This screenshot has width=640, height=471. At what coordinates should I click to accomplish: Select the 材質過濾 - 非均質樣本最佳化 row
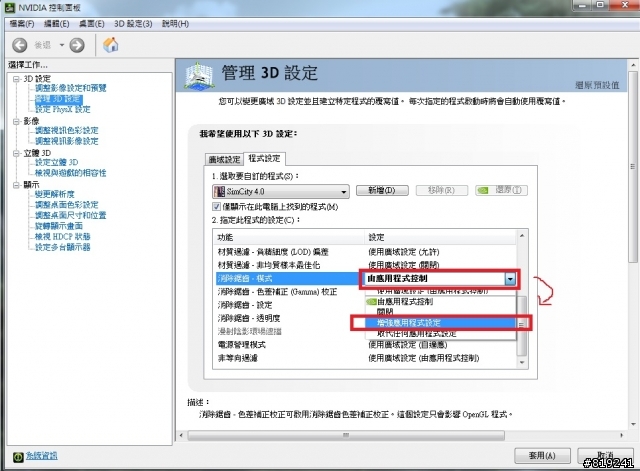(366, 265)
